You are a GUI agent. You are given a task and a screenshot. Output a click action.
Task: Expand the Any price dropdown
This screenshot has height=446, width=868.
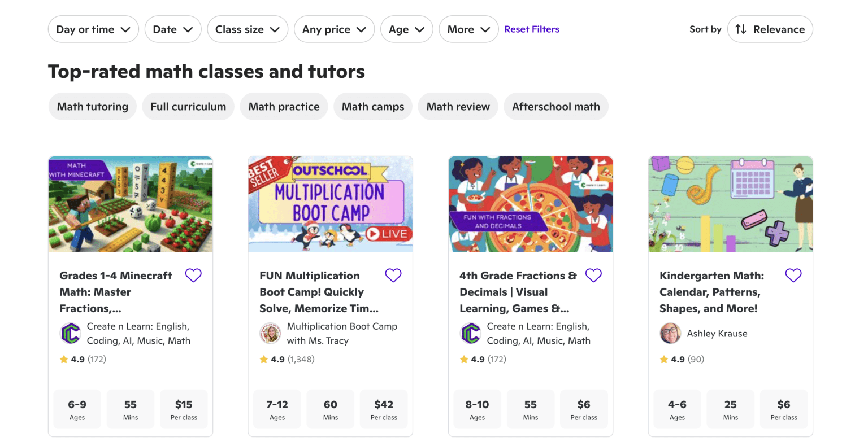[334, 29]
